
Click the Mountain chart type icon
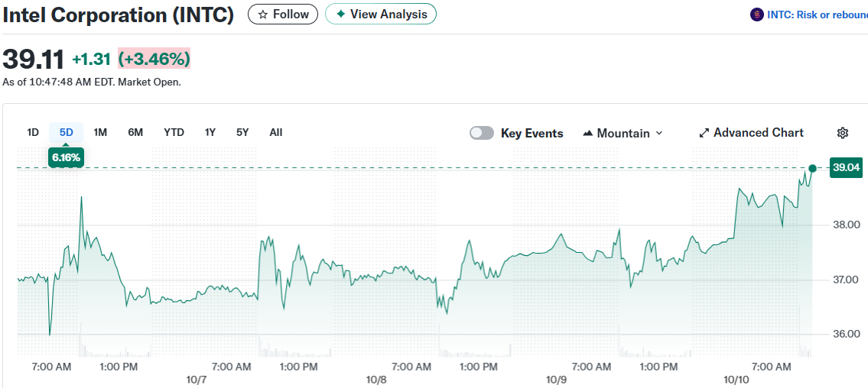click(x=588, y=133)
